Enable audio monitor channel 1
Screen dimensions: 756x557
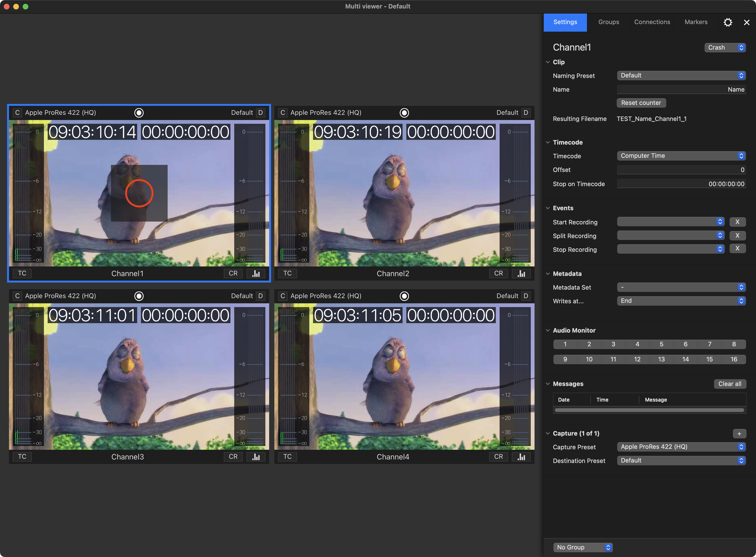(x=565, y=344)
